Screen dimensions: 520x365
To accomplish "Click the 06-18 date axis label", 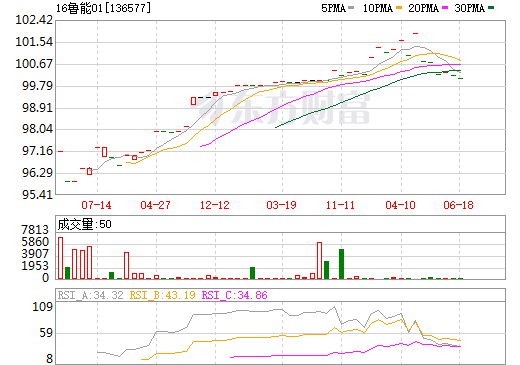I will tap(458, 205).
